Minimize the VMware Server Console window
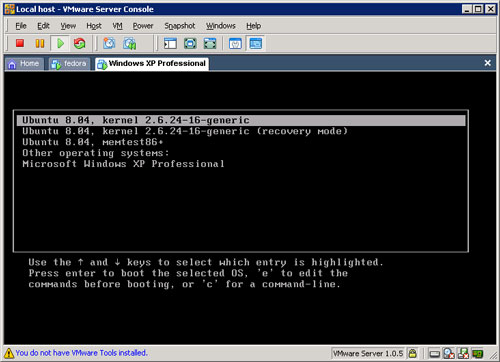Screen dimensions: 500x362 (x=467, y=9)
